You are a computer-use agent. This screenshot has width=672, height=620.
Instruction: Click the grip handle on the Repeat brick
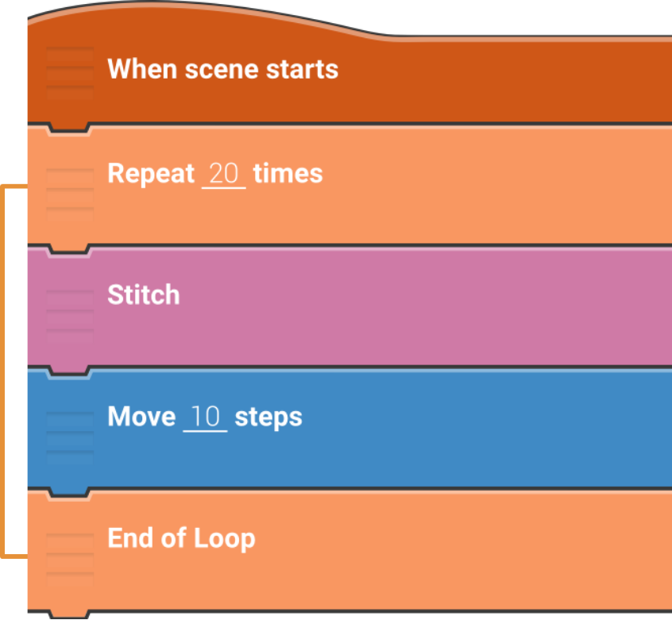69,191
